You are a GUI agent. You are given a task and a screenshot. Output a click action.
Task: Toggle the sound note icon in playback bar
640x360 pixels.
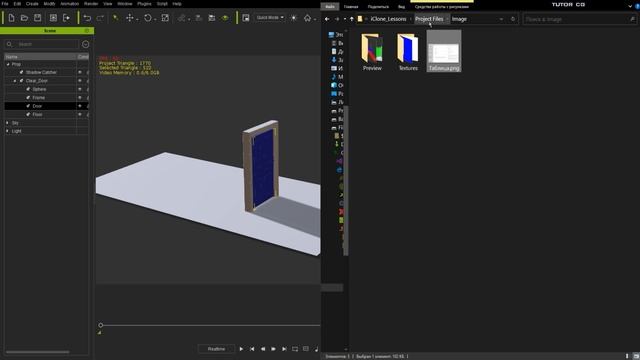coord(316,349)
